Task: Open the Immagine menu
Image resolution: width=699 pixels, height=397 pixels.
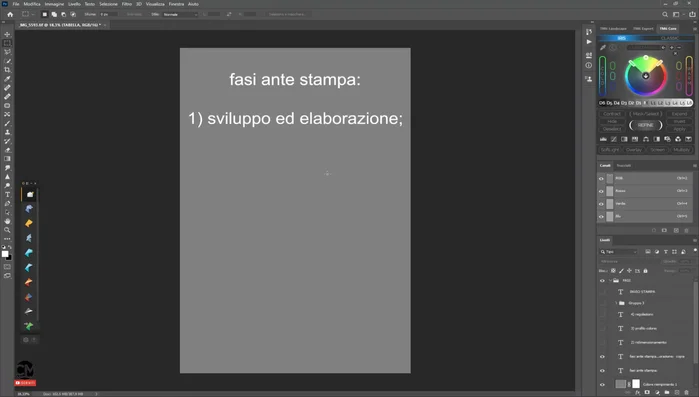Action: pyautogui.click(x=54, y=4)
